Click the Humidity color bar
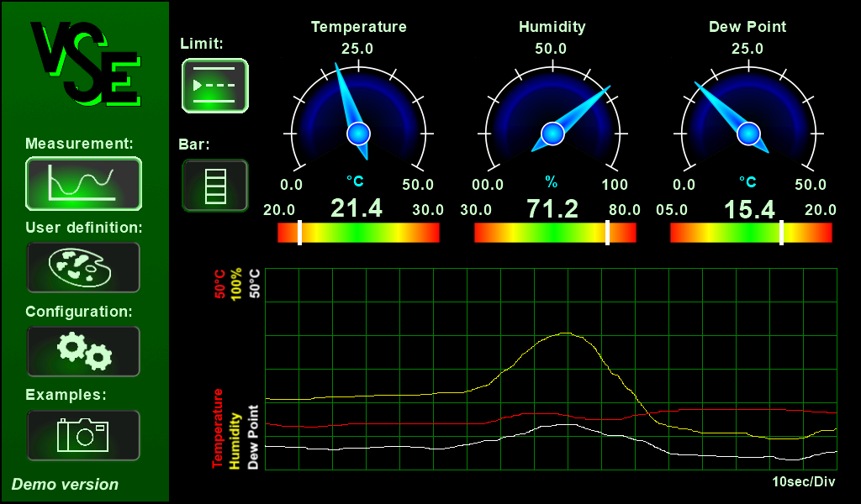 click(555, 233)
